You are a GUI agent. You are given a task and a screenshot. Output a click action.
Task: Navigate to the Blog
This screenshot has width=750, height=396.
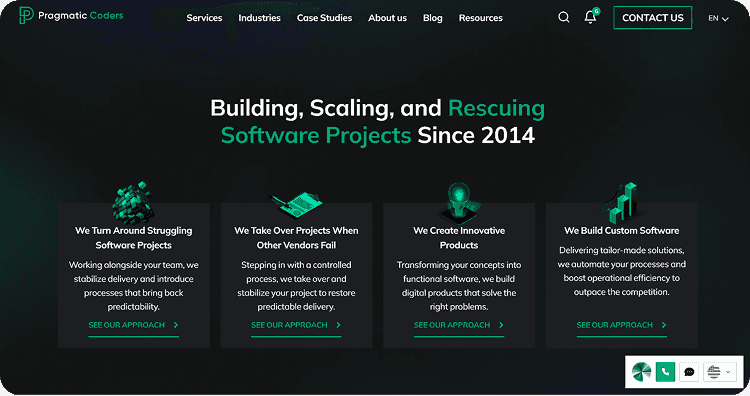click(x=432, y=18)
